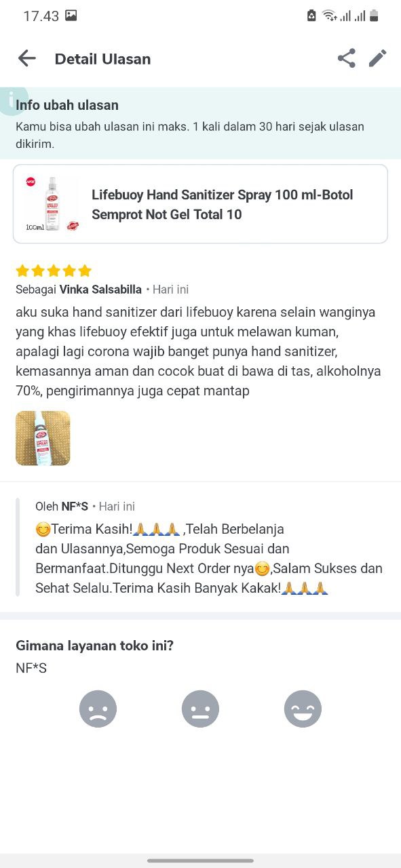Tap the fifth yellow star

pyautogui.click(x=85, y=271)
